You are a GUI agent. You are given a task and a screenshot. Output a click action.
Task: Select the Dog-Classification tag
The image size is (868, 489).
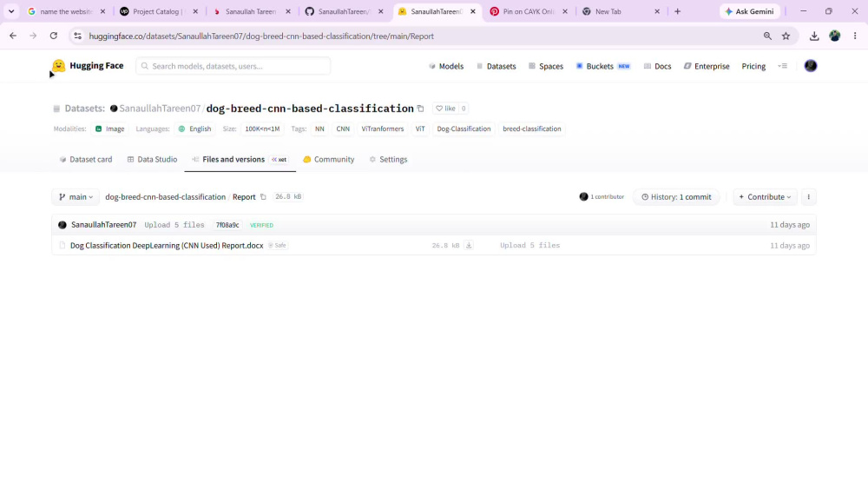coord(464,129)
